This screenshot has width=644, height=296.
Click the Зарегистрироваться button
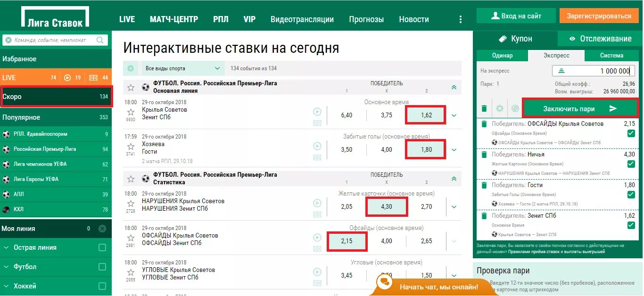click(x=599, y=16)
